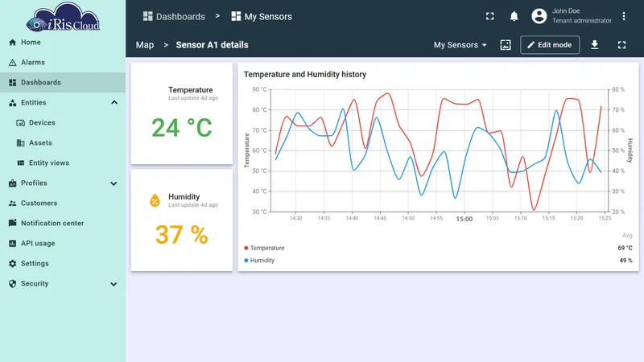The height and width of the screenshot is (362, 644).
Task: Click the 15:00 time axis marker
Action: point(464,219)
